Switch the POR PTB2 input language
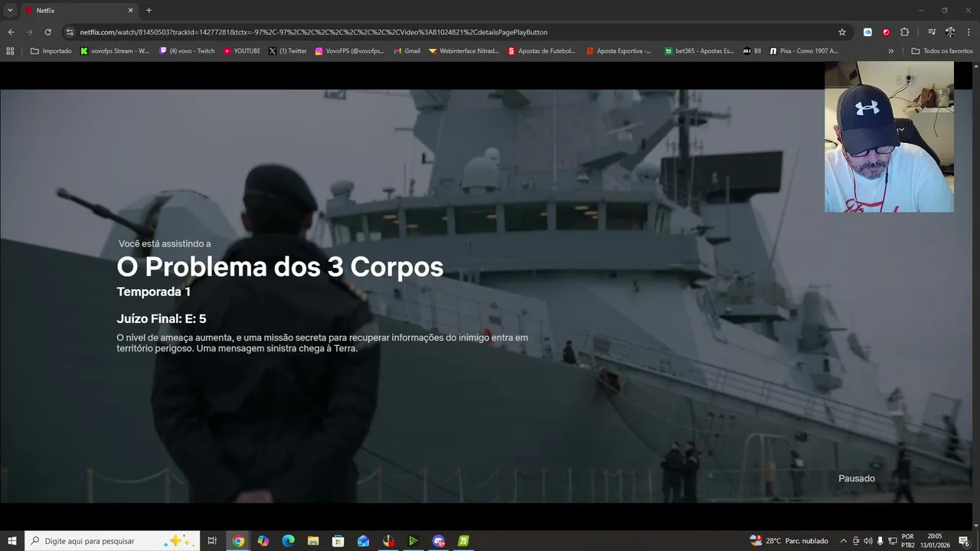The width and height of the screenshot is (980, 551). [x=908, y=541]
